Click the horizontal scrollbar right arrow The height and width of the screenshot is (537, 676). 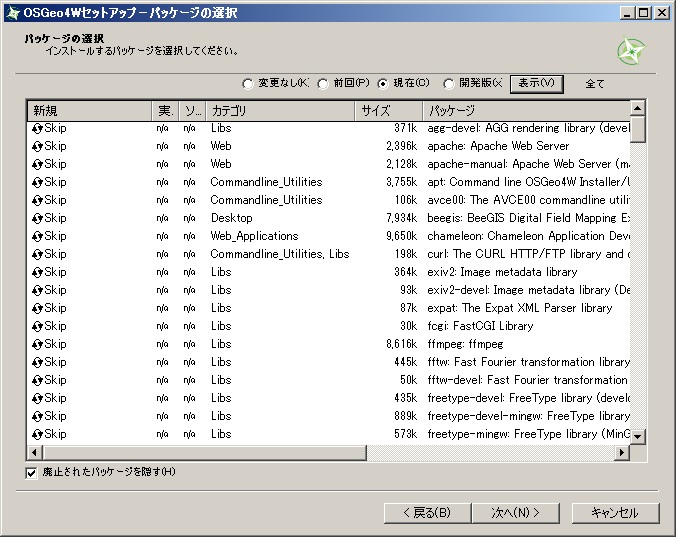tap(622, 453)
